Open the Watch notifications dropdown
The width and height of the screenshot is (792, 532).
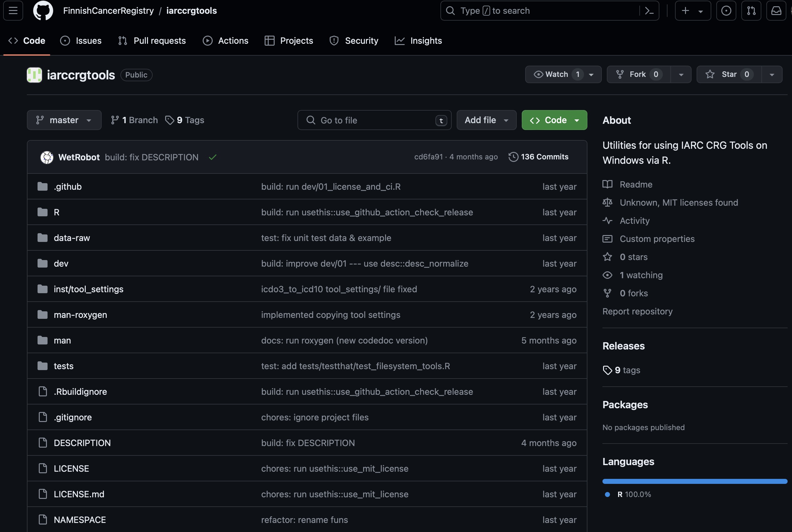click(563, 74)
